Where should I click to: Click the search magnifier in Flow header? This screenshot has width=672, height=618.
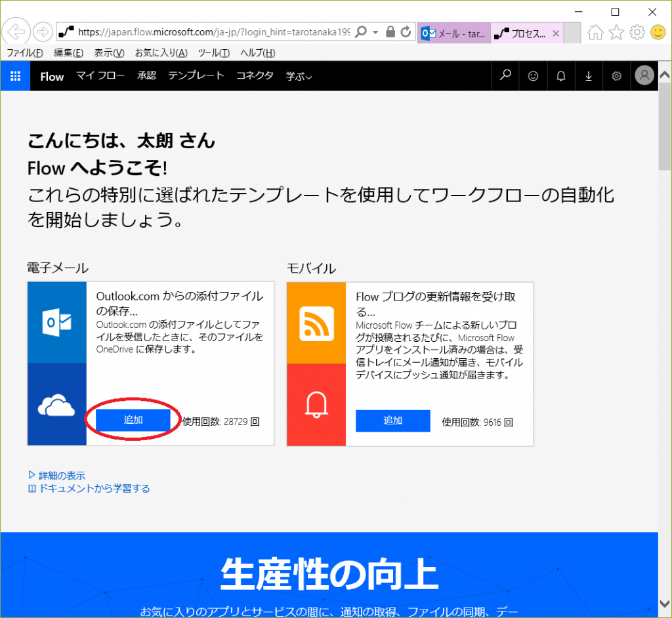pos(505,76)
